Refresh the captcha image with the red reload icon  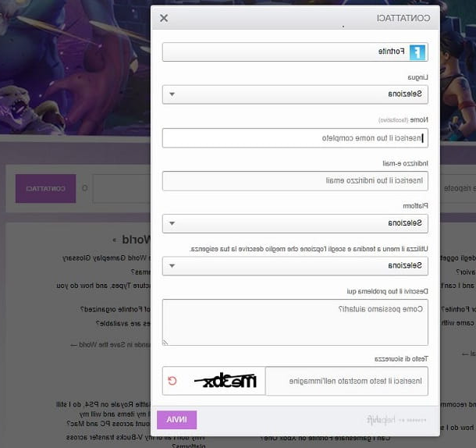172,381
